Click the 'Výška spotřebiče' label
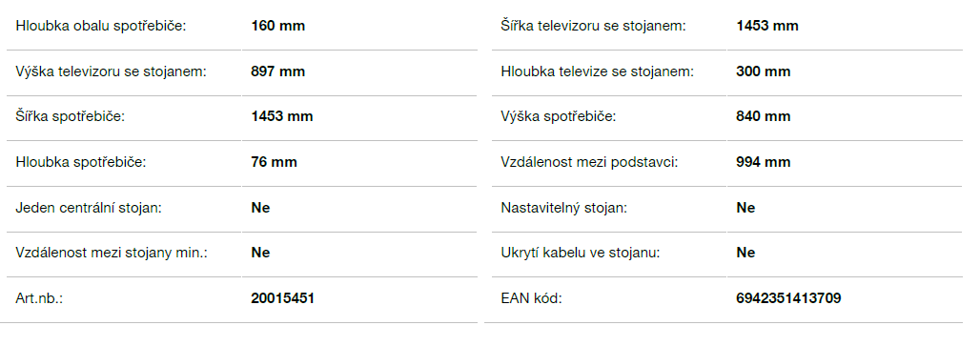The height and width of the screenshot is (346, 980). click(558, 117)
